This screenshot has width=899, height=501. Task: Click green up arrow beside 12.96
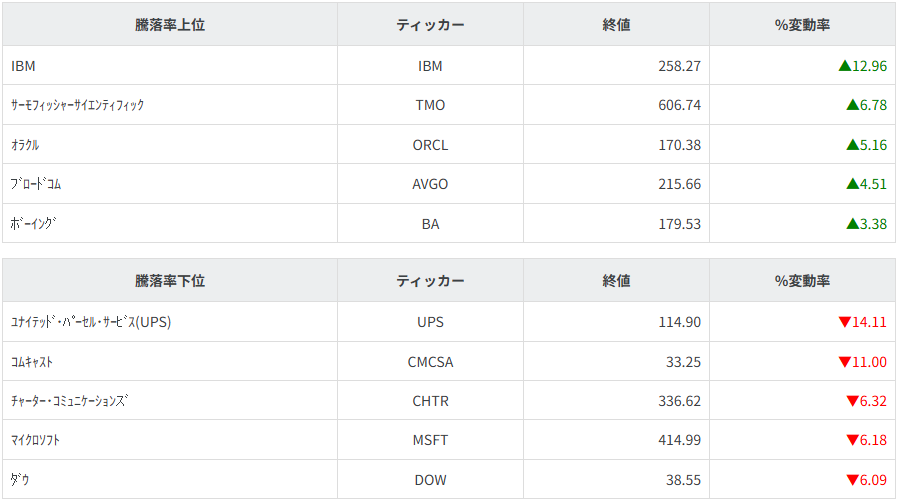pos(845,66)
